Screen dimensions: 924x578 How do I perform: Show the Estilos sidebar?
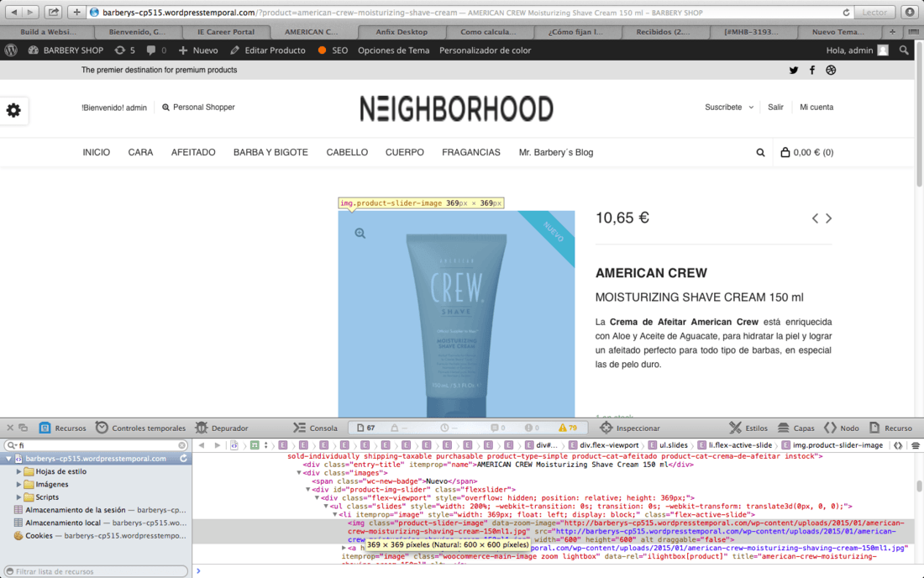click(748, 428)
